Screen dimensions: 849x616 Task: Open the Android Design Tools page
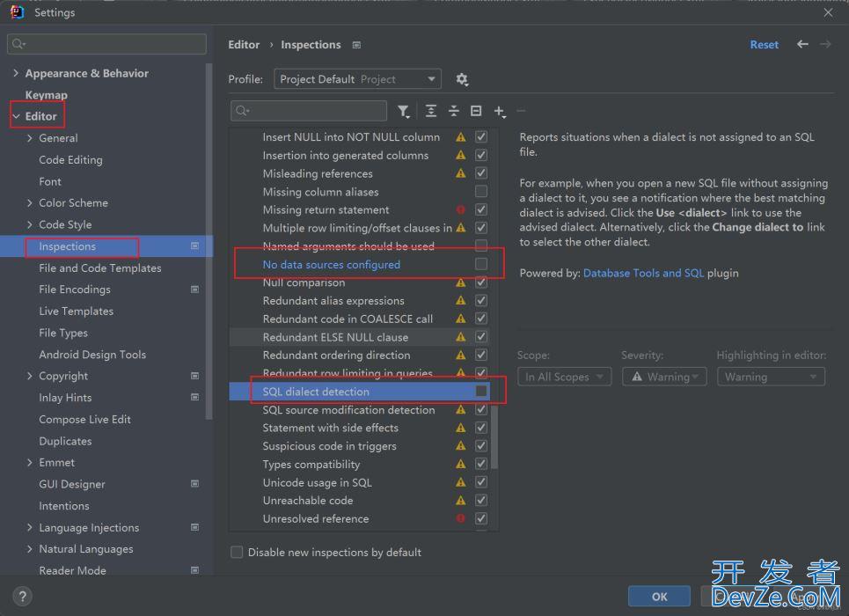92,355
